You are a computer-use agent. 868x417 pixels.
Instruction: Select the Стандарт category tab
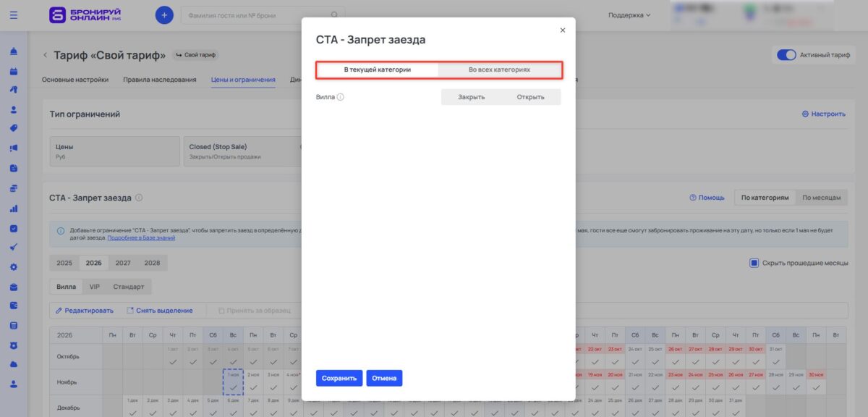pos(129,287)
